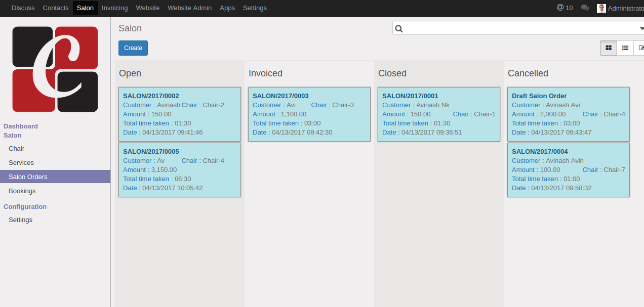Open Bookings in the sidebar
Screen dimensions: 644x307
point(22,191)
